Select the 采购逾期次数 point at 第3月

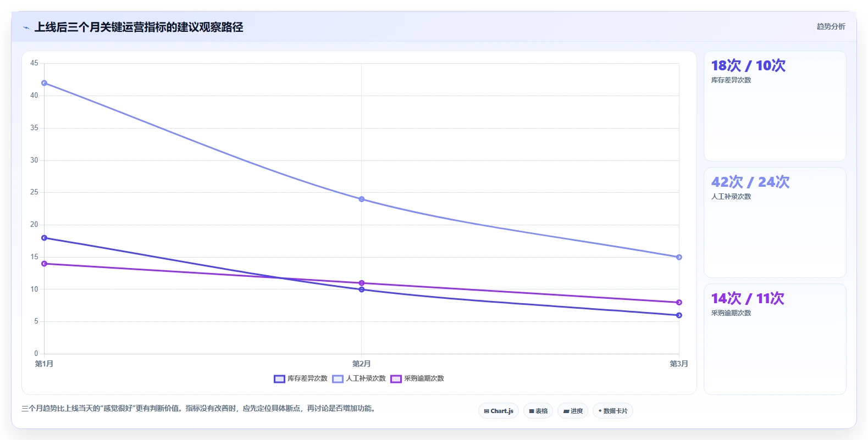[679, 302]
